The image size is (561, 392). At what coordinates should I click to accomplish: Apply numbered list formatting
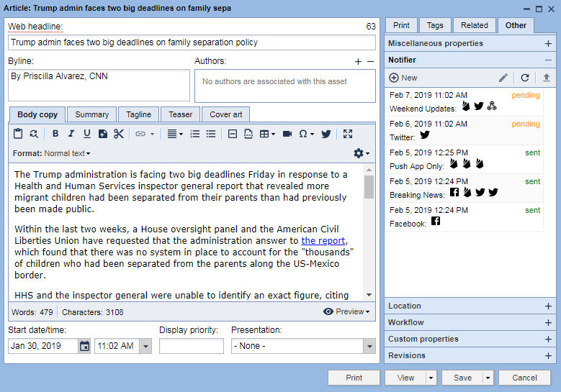pyautogui.click(x=195, y=134)
